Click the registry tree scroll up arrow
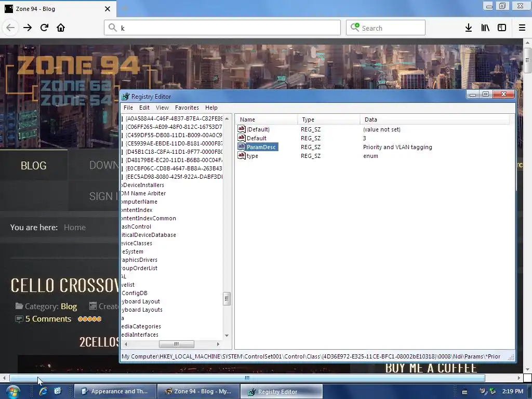Image resolution: width=532 pixels, height=399 pixels. [x=227, y=118]
